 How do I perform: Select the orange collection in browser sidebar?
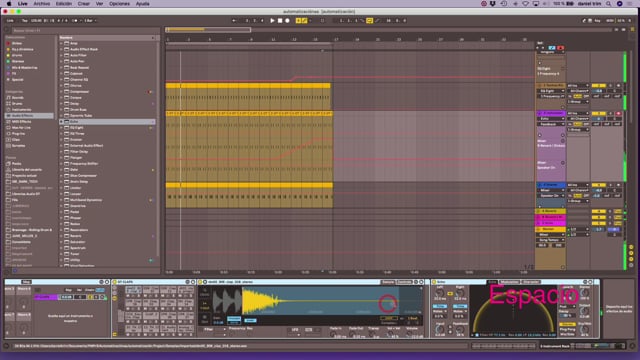pos(22,49)
